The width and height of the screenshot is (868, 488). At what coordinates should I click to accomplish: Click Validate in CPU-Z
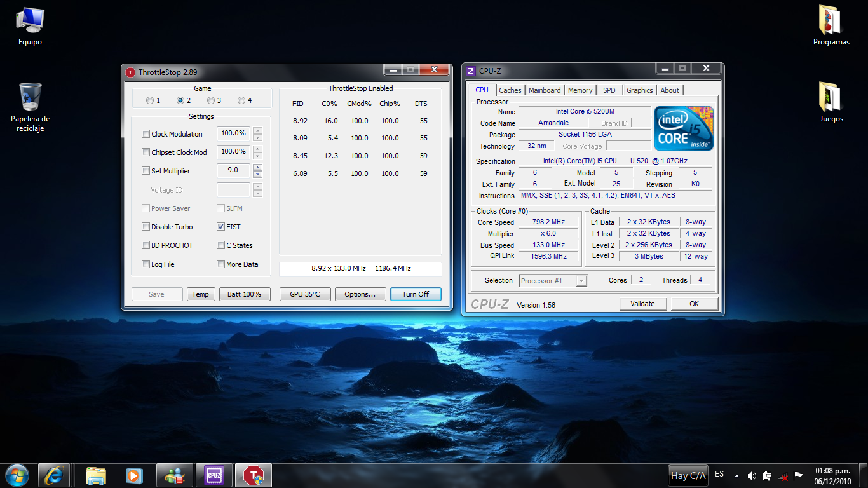tap(642, 304)
